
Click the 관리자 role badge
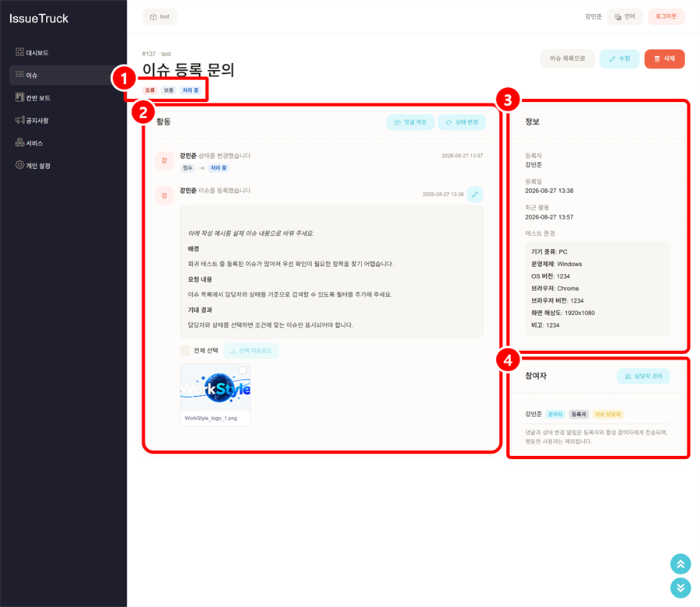pyautogui.click(x=555, y=414)
